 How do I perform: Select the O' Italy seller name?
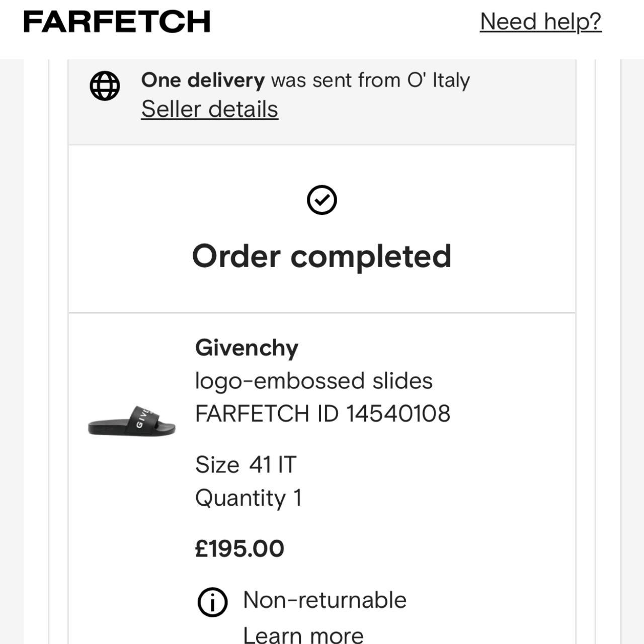click(438, 80)
